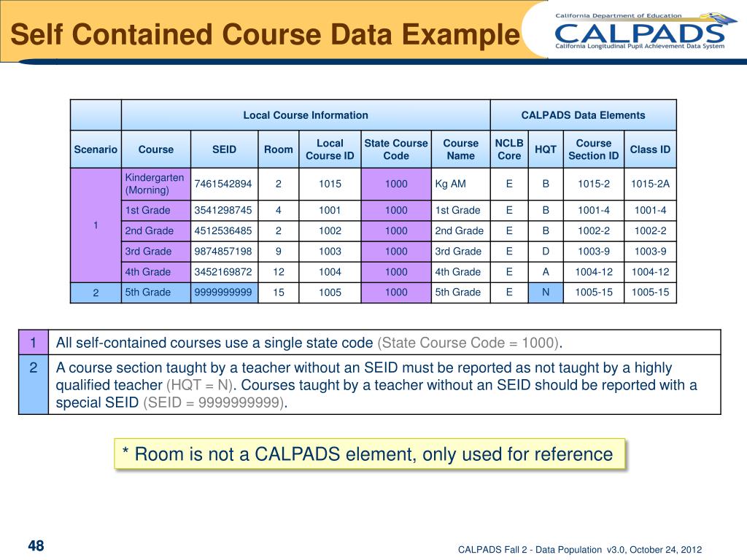
Task: Select the '3rd Grade' cell in Course column
Action: (x=156, y=252)
